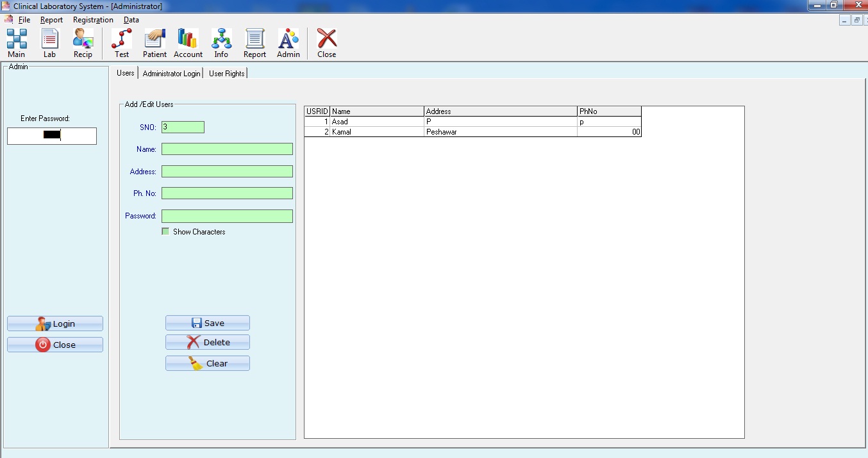Open the Test toolbar icon
Screen dimensions: 868x458
(x=122, y=44)
